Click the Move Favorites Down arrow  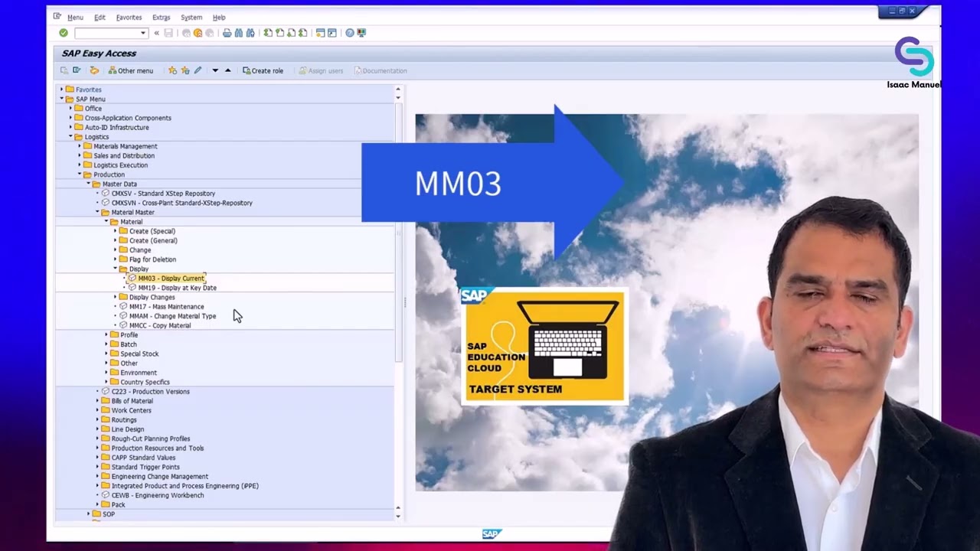click(x=215, y=70)
